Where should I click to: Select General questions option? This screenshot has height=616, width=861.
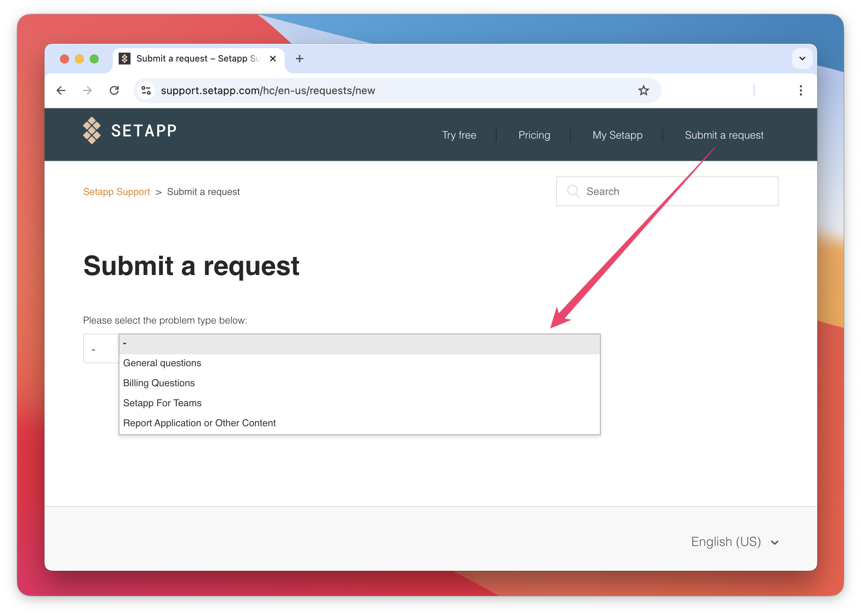point(359,363)
